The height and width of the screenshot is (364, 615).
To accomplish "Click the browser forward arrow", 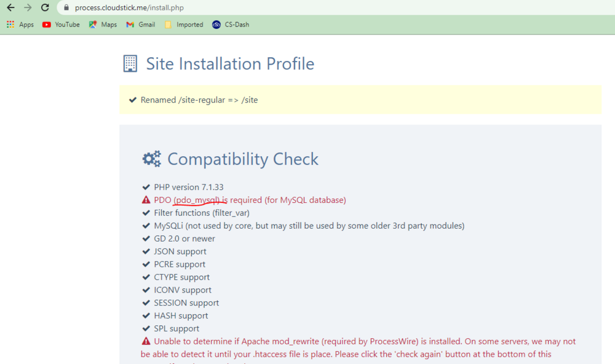I will 28,8.
